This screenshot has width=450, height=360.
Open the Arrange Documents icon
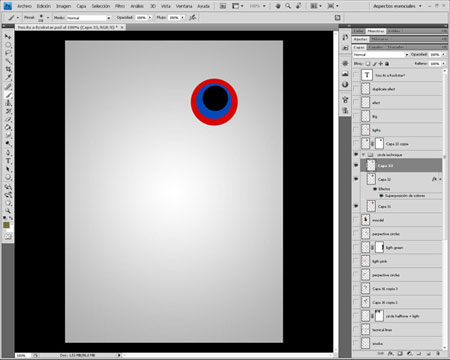tap(315, 6)
